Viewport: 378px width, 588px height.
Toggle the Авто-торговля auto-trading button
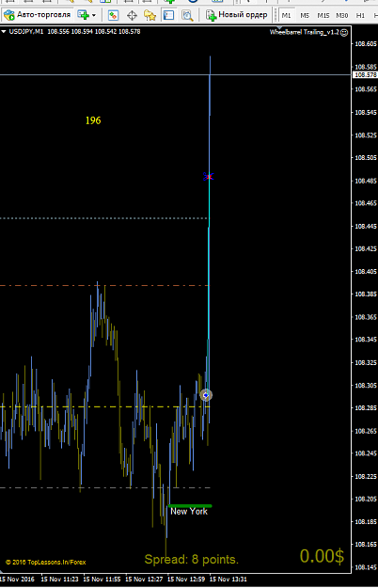coord(38,15)
